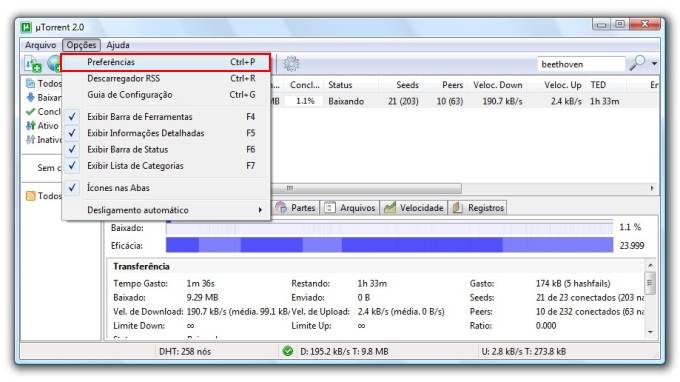This screenshot has width=680, height=382.
Task: Select the Ativo category icon in sidebar
Action: [30, 126]
